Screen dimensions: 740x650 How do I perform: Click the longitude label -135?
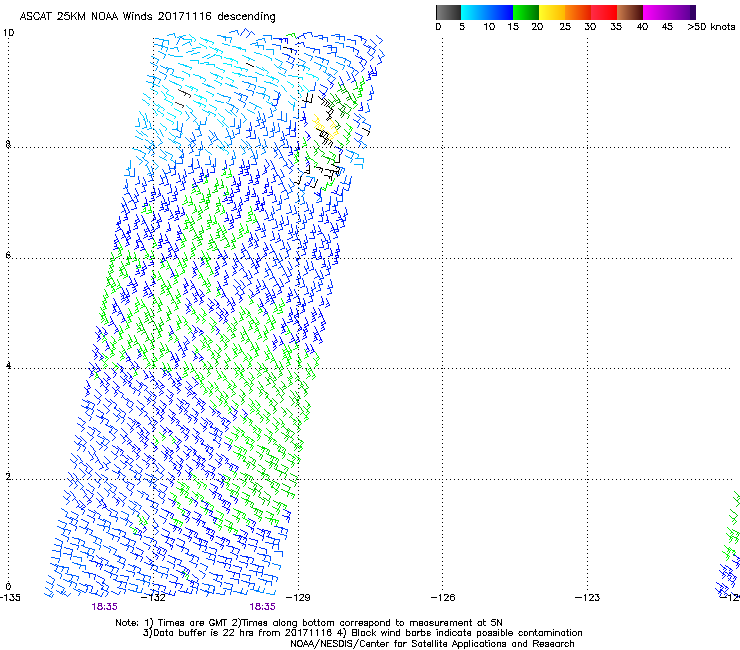pyautogui.click(x=10, y=598)
